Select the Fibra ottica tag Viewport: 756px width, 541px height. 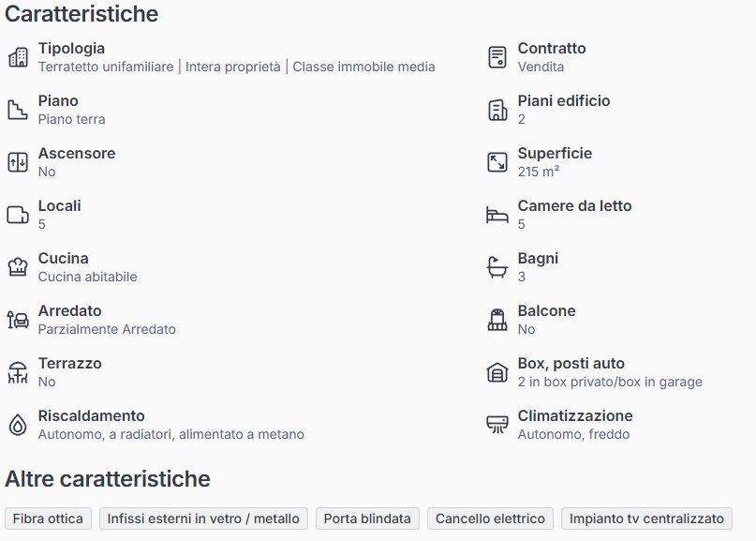(49, 518)
